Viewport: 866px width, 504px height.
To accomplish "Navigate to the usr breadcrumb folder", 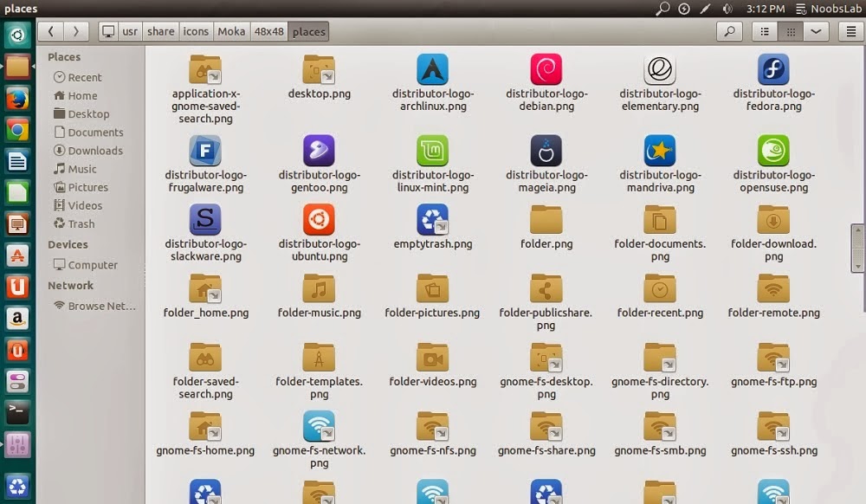I will [x=130, y=31].
